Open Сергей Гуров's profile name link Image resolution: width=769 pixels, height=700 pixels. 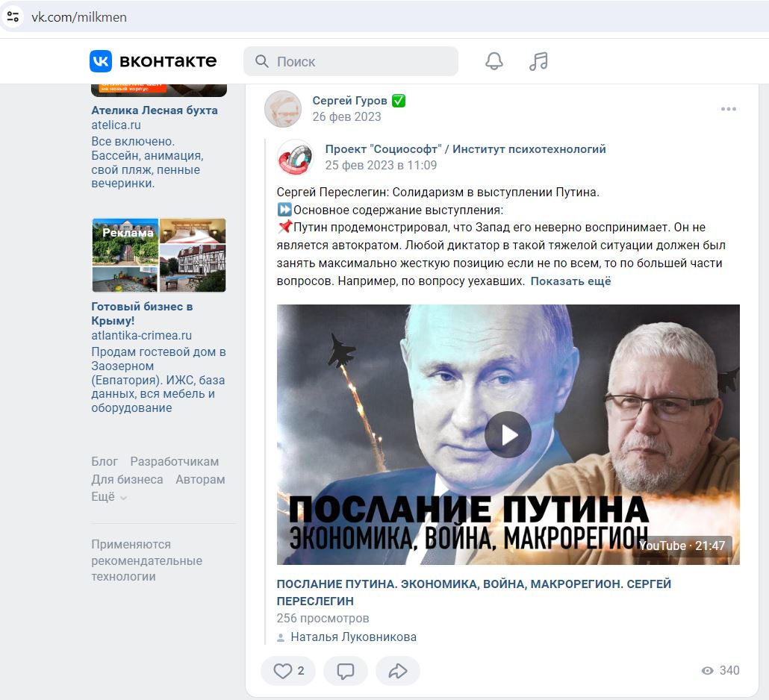tap(349, 101)
